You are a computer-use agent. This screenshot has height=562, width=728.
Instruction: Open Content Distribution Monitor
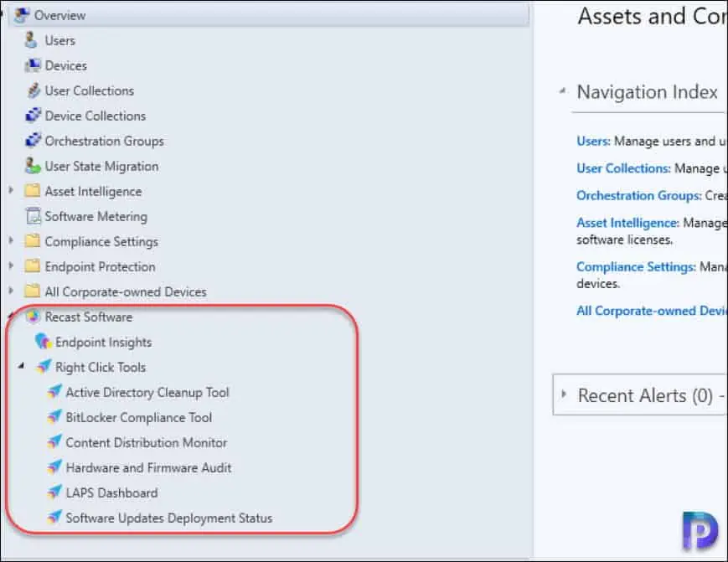tap(147, 442)
